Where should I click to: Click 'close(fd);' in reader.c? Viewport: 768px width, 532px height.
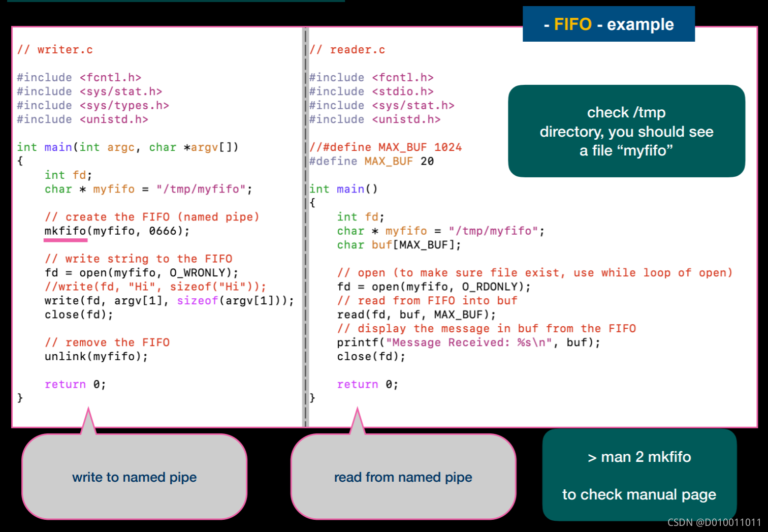(x=371, y=357)
